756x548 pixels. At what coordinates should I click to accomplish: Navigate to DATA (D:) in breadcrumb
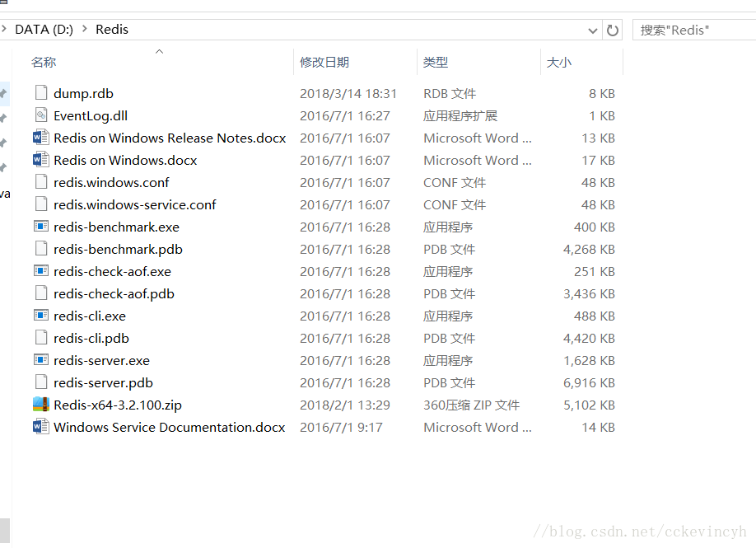[44, 30]
